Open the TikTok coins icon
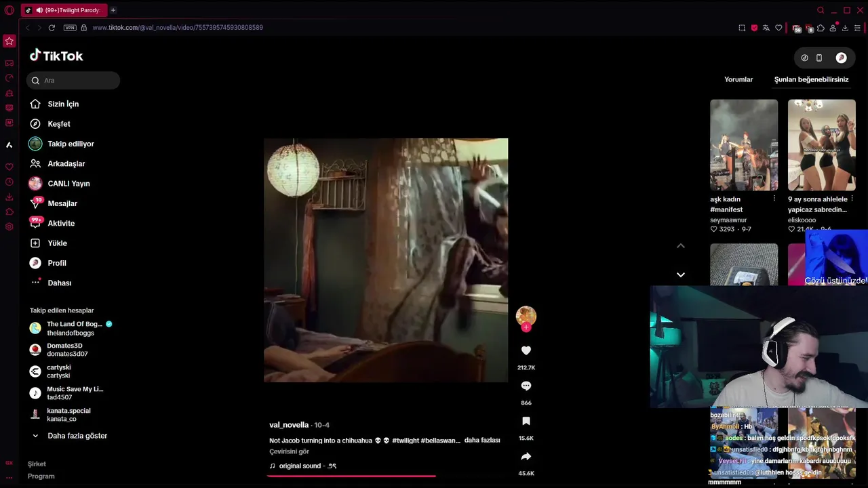868x488 pixels. 804,58
